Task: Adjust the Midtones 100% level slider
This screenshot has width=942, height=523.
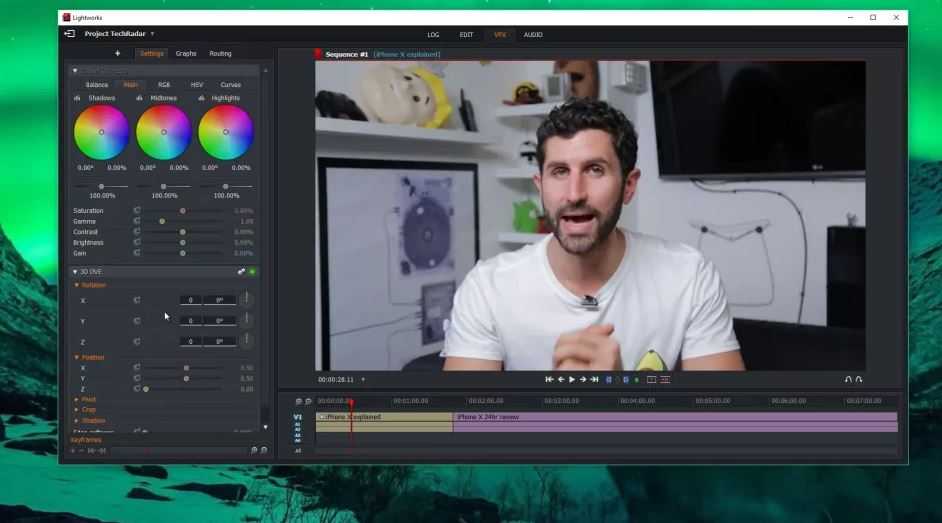Action: (163, 187)
